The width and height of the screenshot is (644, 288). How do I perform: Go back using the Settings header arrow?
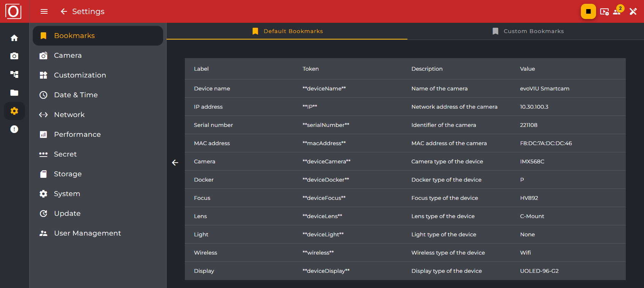(x=64, y=11)
